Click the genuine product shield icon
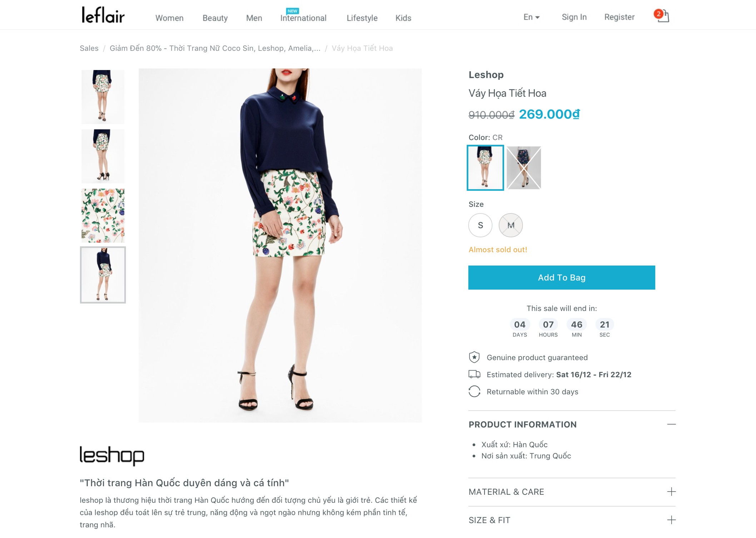 click(x=474, y=357)
